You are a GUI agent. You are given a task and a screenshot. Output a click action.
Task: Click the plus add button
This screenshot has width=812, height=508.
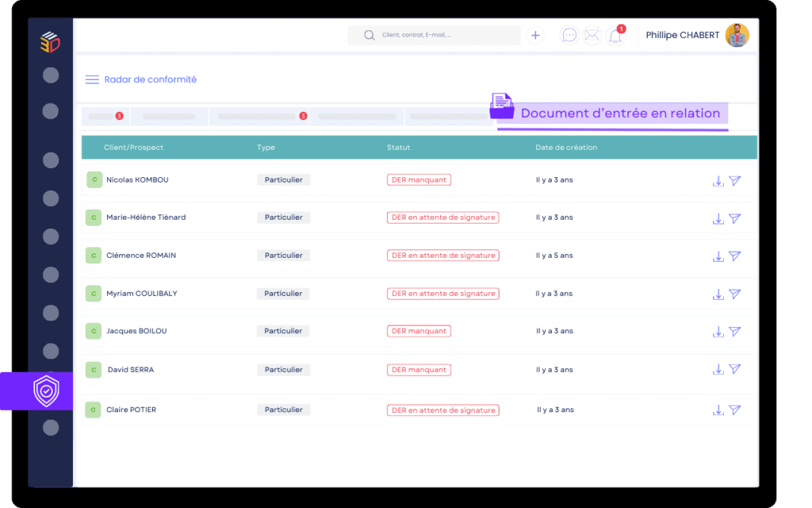(536, 36)
